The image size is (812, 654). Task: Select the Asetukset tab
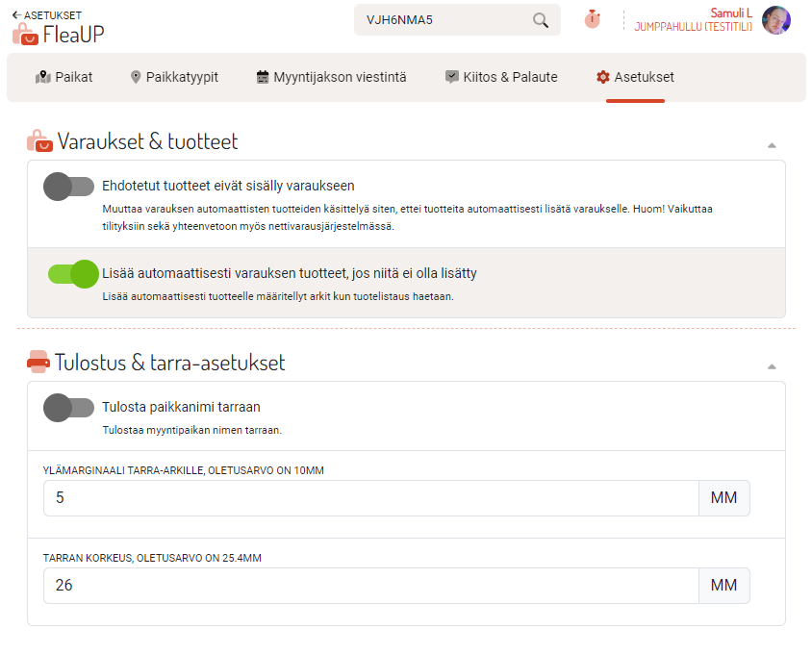(635, 77)
